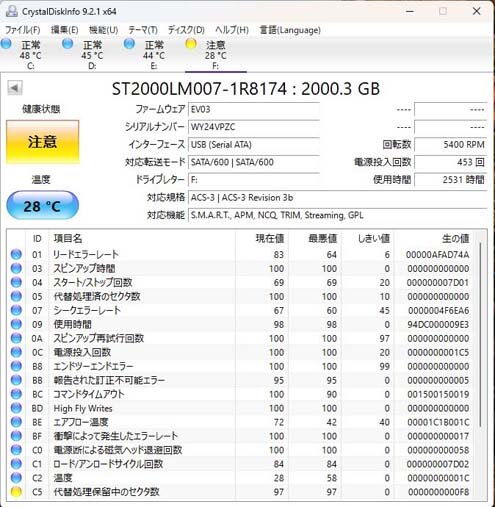Click the status dot for ID BB row
This screenshot has height=507, width=495.
(16, 380)
